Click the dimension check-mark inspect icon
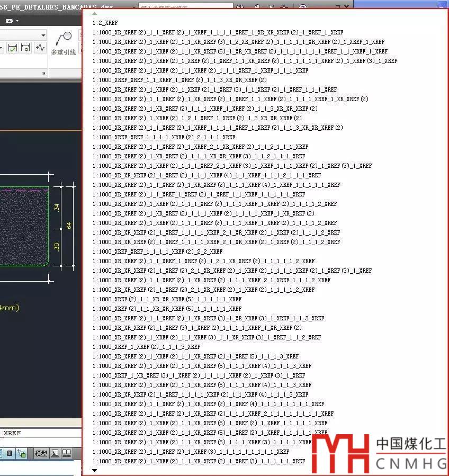The height and width of the screenshot is (476, 449). coord(13,48)
